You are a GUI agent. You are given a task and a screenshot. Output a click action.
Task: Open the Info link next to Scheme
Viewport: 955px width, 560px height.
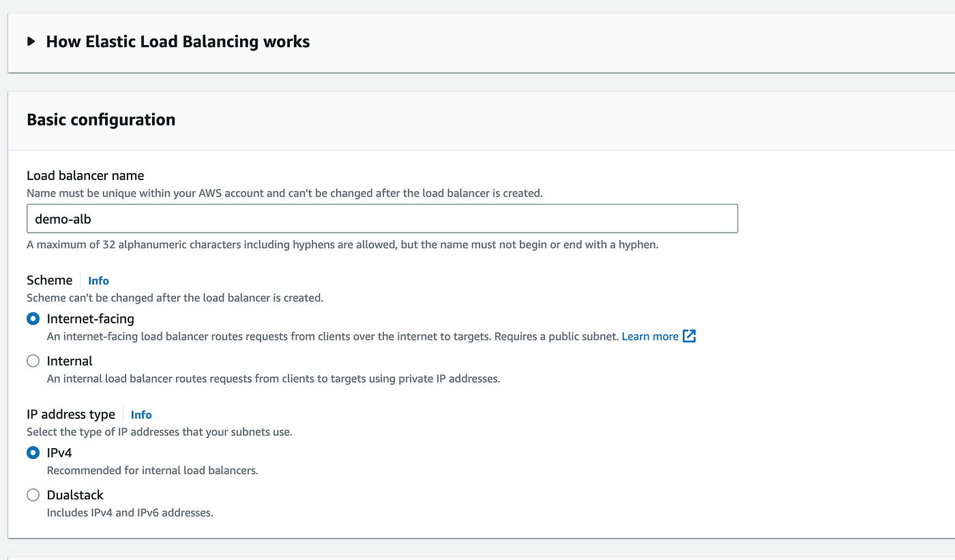98,280
